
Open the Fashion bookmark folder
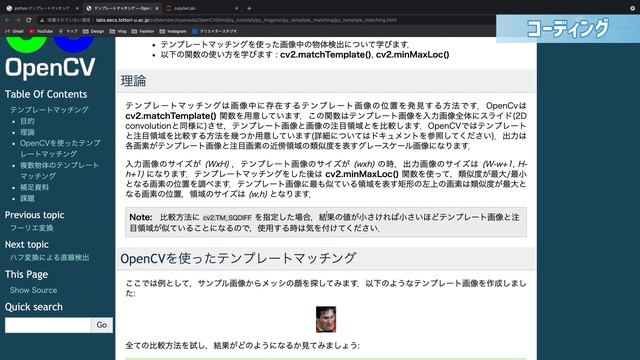pyautogui.click(x=143, y=31)
